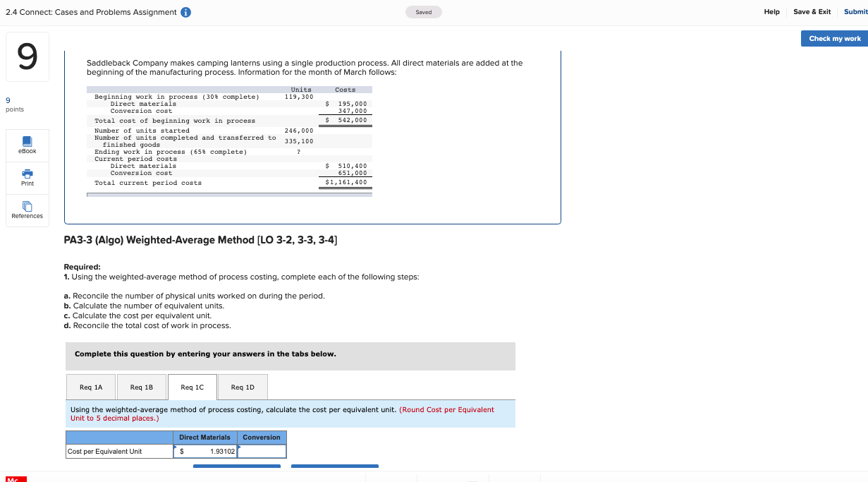Click the References pages icon
The height and width of the screenshot is (482, 868).
click(x=27, y=205)
